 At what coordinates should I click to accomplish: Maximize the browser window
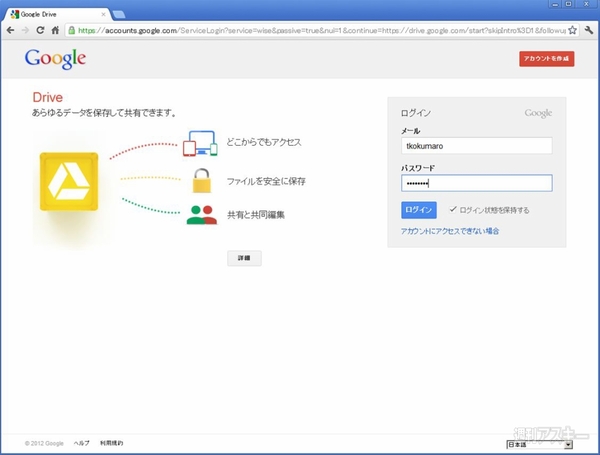(x=569, y=4)
